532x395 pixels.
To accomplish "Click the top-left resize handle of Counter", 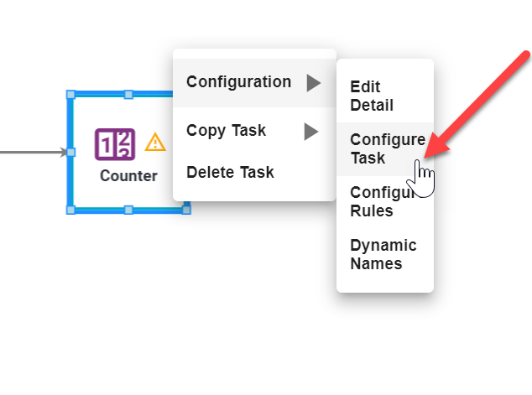I will pos(71,95).
